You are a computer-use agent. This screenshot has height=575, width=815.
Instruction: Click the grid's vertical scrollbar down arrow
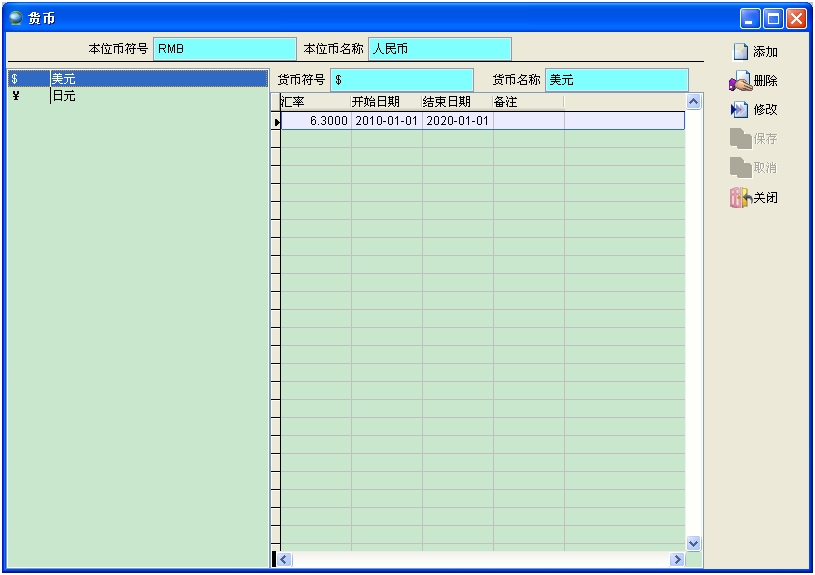coord(694,543)
